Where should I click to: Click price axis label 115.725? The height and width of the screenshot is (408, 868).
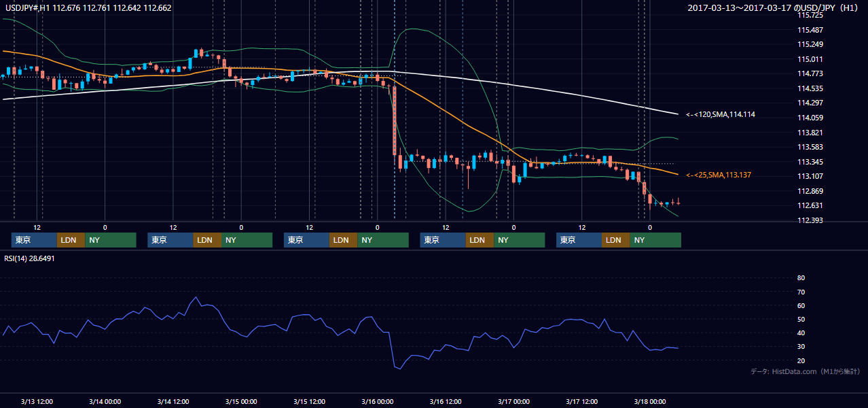coord(810,14)
